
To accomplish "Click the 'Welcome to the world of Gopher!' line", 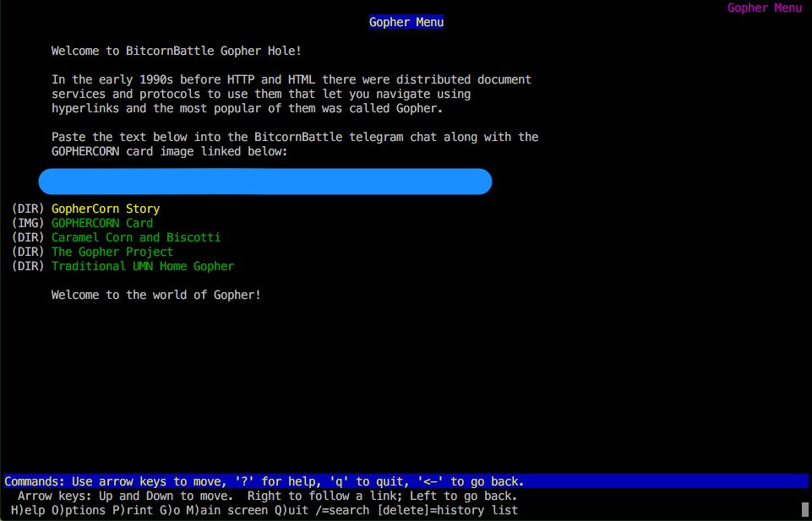I will click(x=155, y=295).
